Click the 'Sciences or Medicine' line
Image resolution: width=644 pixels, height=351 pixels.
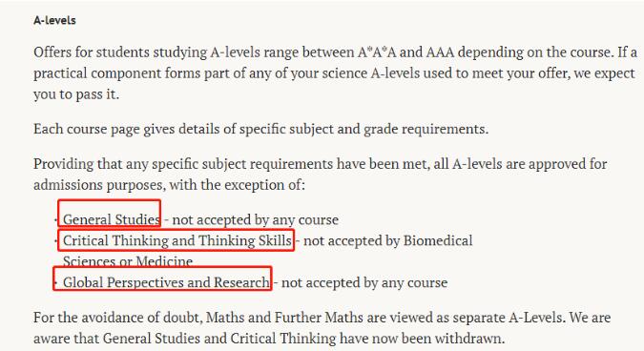tap(128, 261)
